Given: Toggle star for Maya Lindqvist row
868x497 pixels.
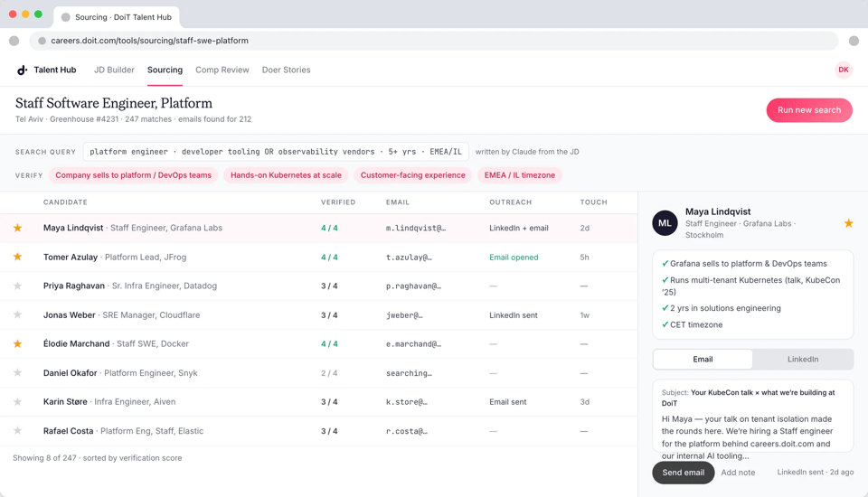Looking at the screenshot, I should tap(18, 228).
